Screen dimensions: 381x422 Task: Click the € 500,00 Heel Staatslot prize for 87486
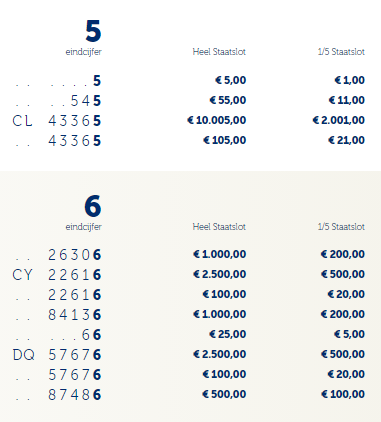pyautogui.click(x=224, y=394)
